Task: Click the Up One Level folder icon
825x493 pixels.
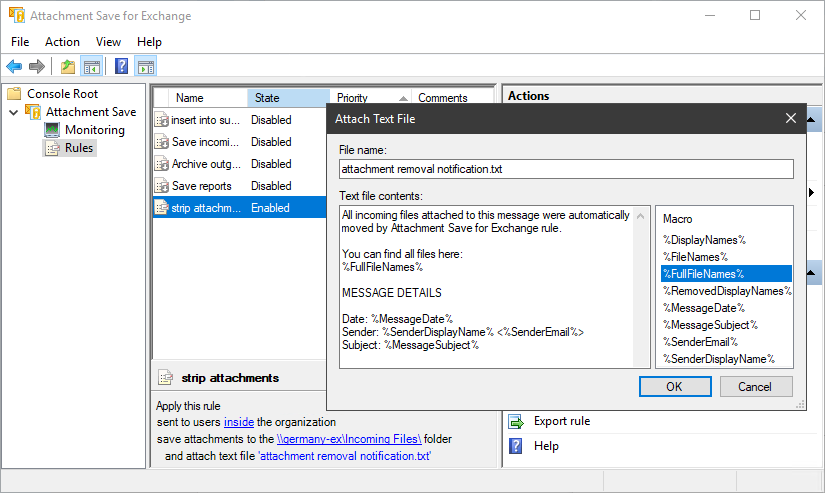Action: [68, 67]
